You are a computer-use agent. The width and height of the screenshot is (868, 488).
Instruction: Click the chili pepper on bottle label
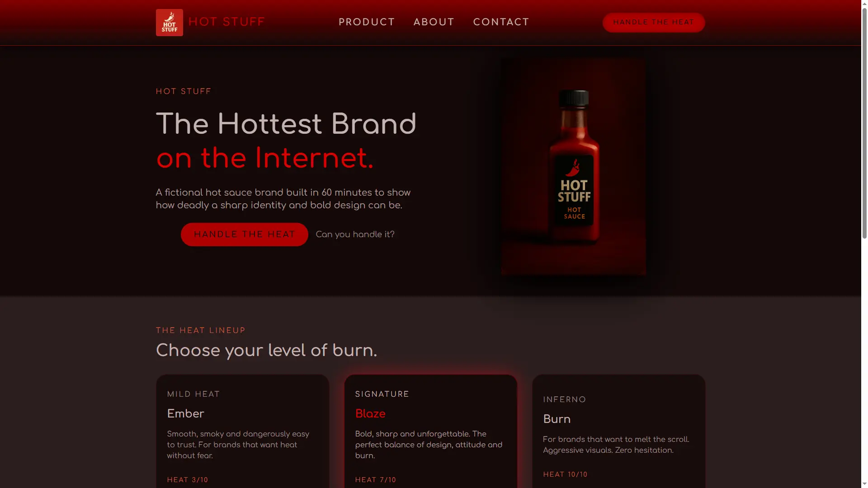pyautogui.click(x=574, y=168)
